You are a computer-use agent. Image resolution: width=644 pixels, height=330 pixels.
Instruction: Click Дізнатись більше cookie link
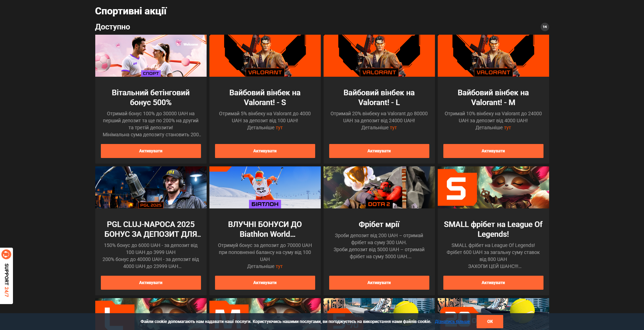pyautogui.click(x=452, y=322)
